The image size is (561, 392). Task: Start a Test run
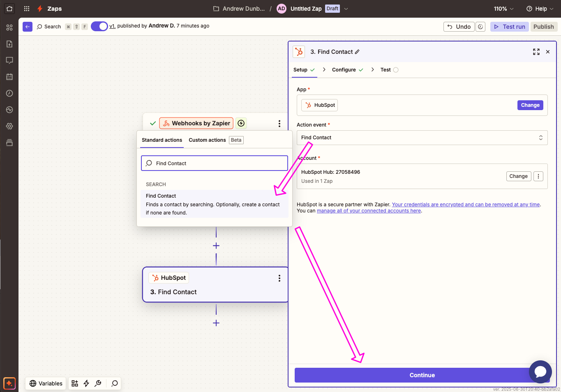(x=510, y=27)
